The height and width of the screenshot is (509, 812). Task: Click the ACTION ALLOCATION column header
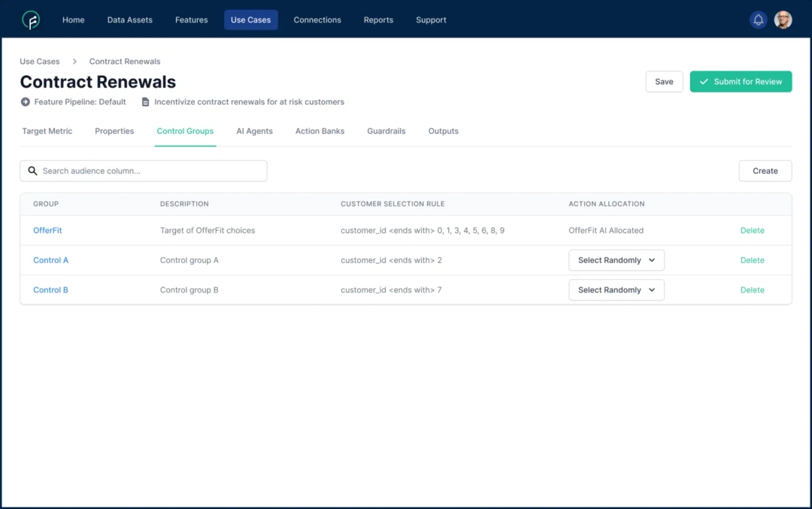click(x=607, y=204)
